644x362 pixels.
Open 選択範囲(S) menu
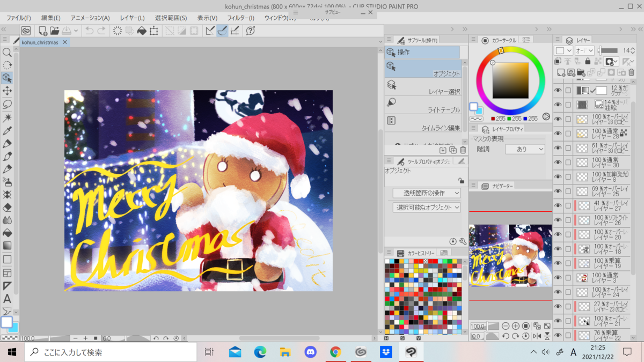click(171, 18)
